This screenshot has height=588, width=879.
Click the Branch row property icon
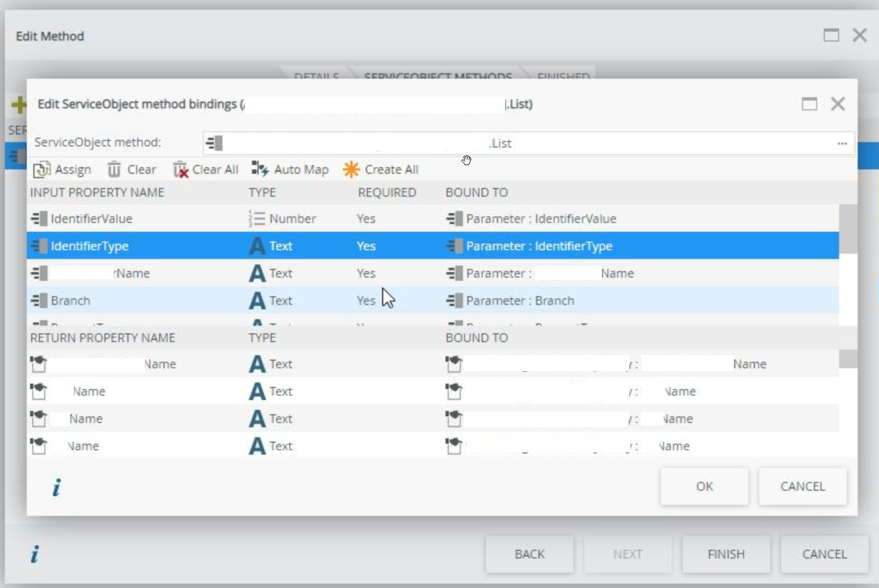tap(39, 301)
